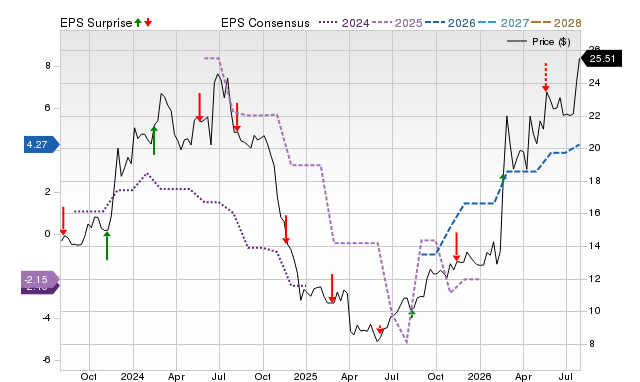Click the 24 label on the price axis
This screenshot has width=640, height=382.
tap(594, 83)
